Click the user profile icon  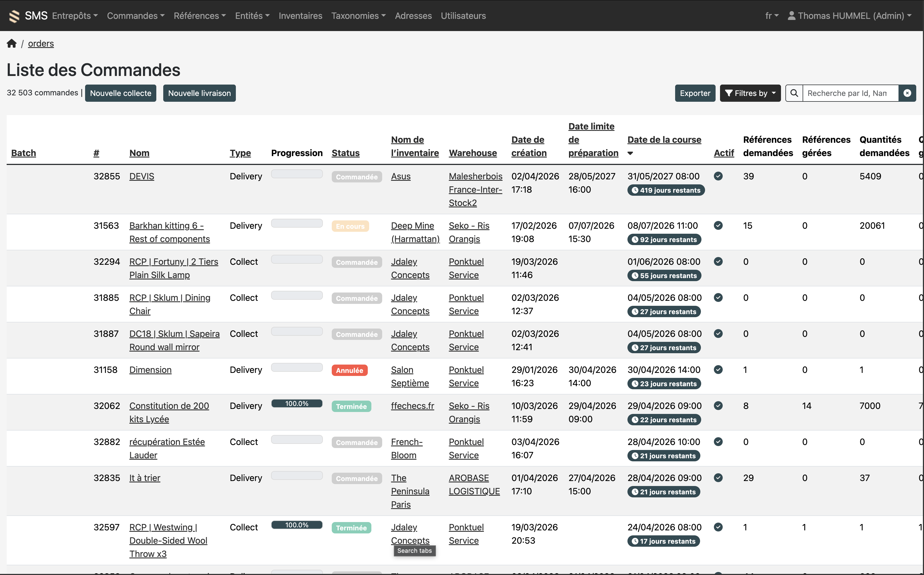click(x=791, y=16)
